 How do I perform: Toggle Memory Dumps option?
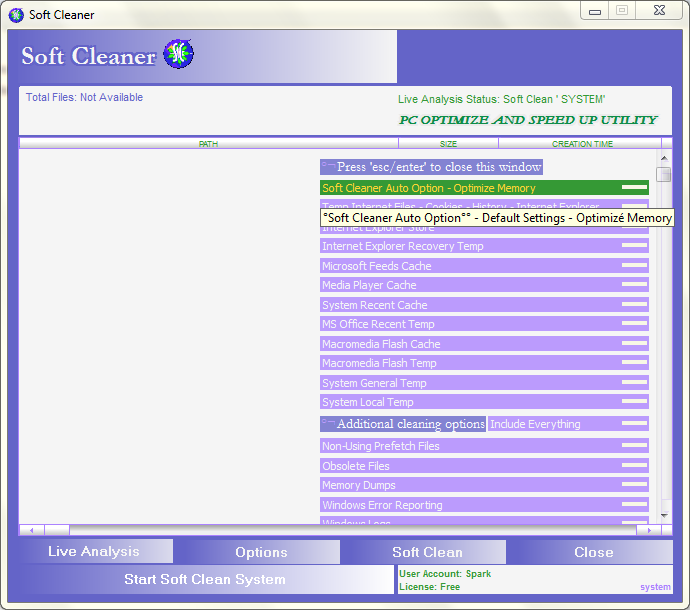484,485
